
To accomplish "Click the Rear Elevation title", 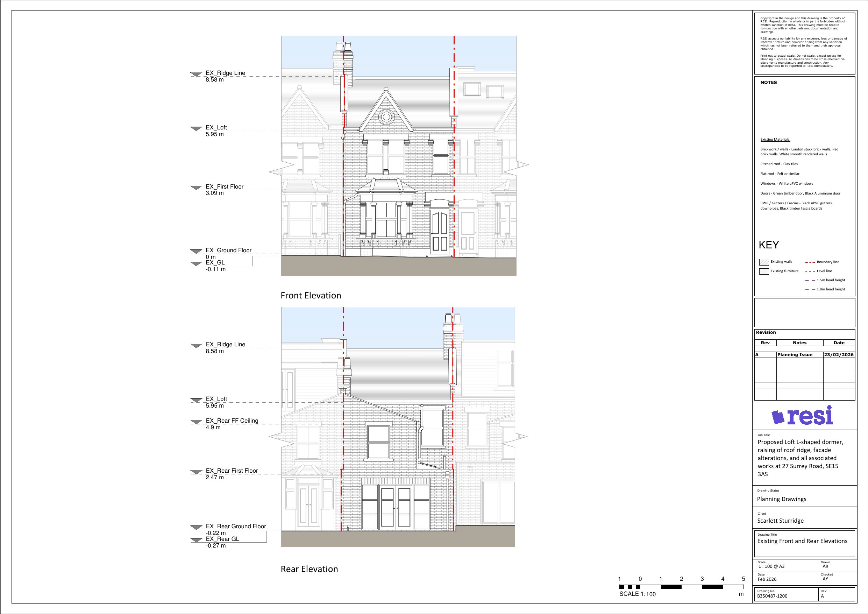I will tap(309, 569).
